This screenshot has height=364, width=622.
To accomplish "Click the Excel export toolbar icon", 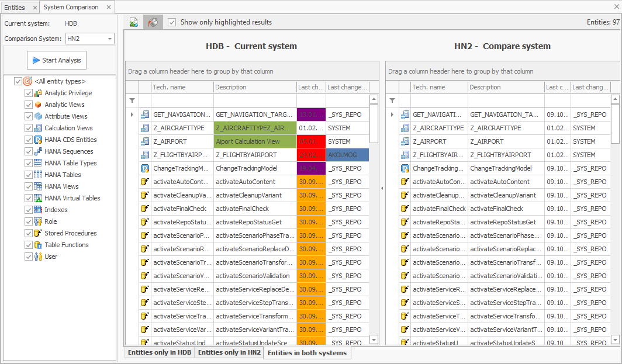I will (134, 22).
